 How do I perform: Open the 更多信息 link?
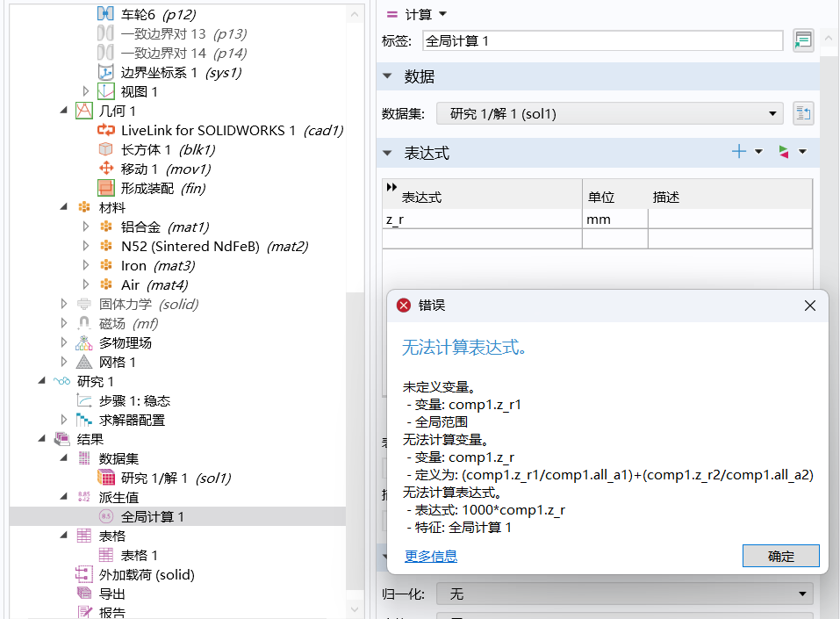coord(431,557)
